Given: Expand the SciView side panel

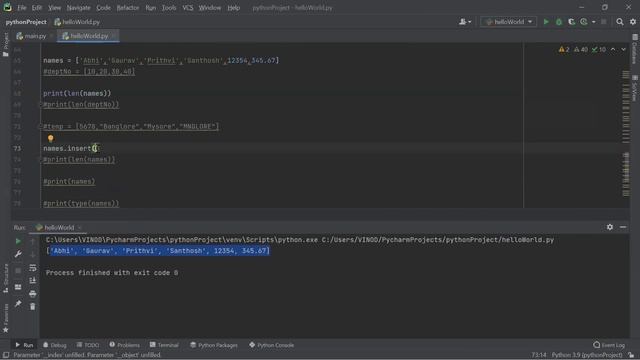Looking at the screenshot, I should click(634, 89).
